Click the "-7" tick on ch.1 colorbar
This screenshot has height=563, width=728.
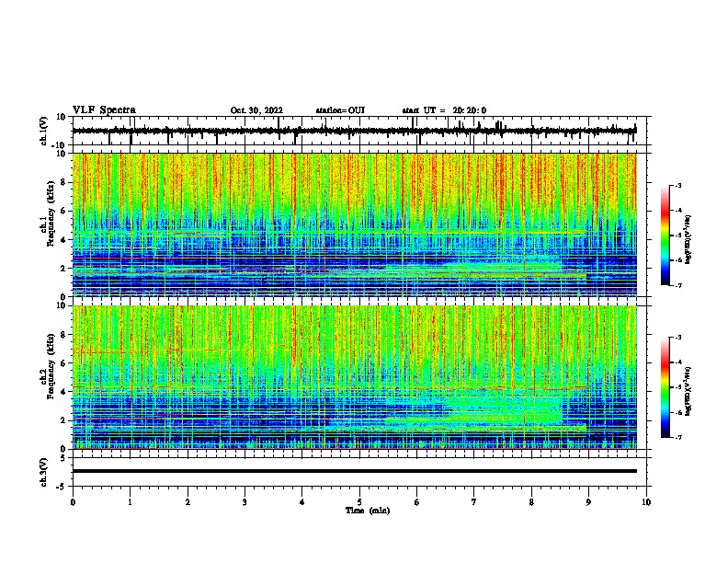pos(677,285)
